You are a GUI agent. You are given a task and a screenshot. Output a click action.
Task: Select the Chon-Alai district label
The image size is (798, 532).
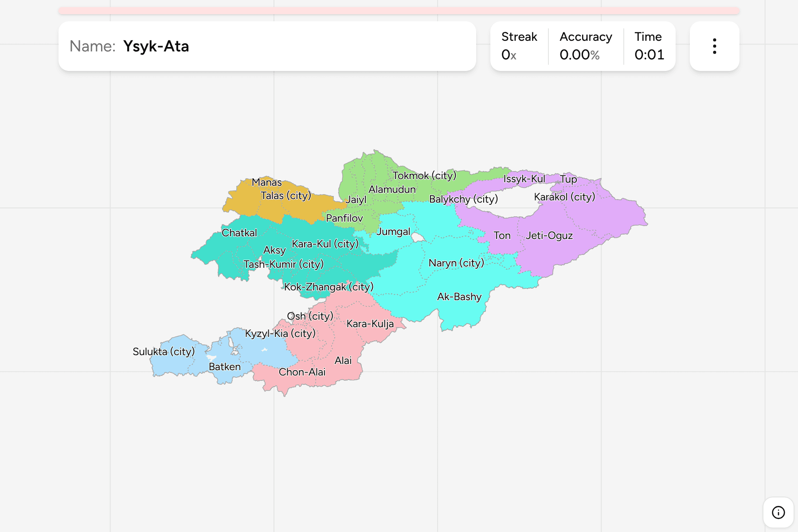coord(302,372)
